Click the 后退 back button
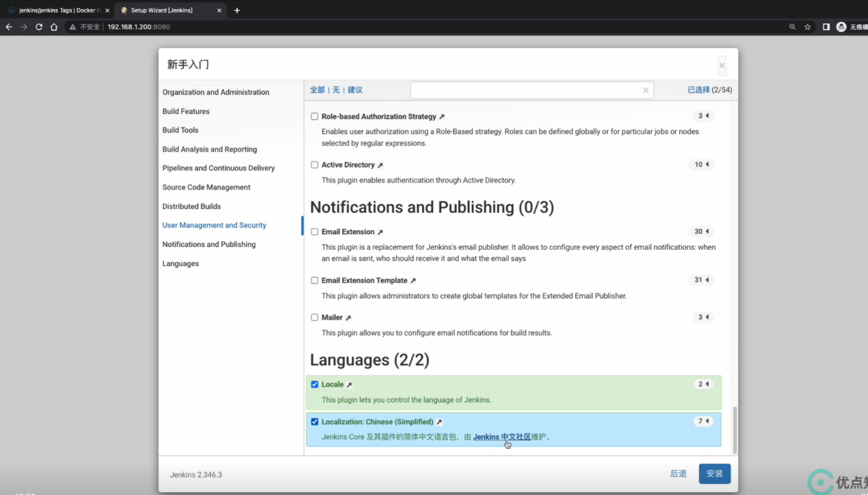 (x=678, y=474)
